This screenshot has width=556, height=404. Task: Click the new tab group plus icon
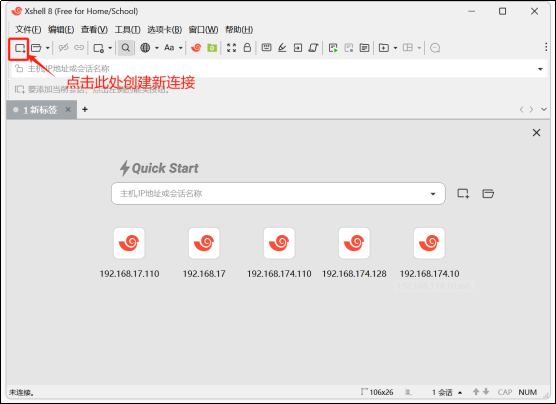(x=384, y=48)
